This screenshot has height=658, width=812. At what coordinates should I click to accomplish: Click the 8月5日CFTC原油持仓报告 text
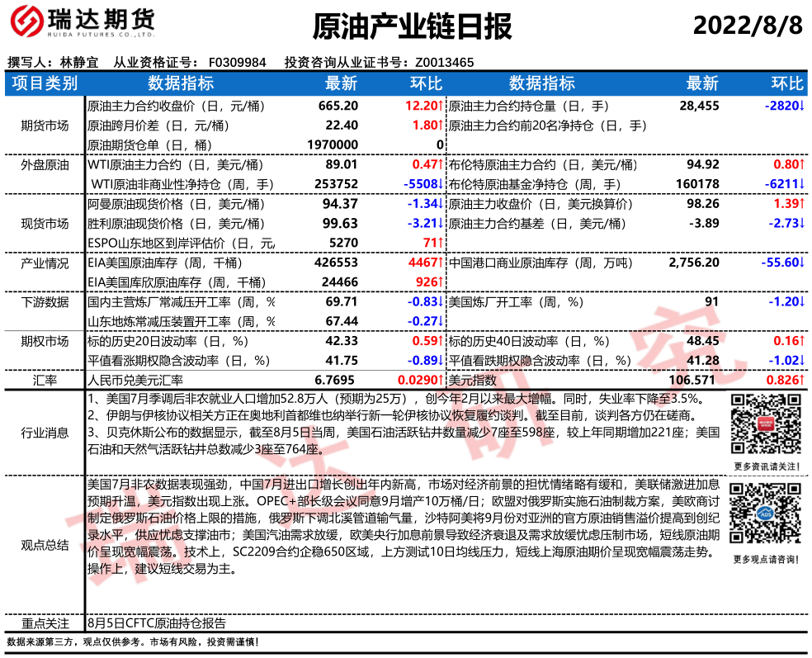coord(156,623)
